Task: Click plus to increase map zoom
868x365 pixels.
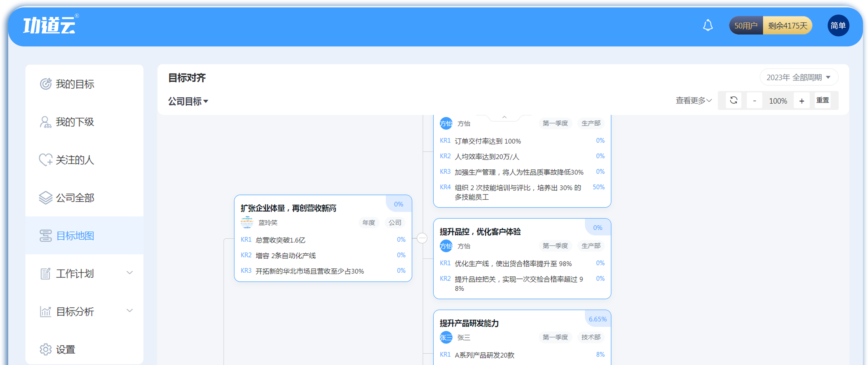Action: click(x=802, y=100)
